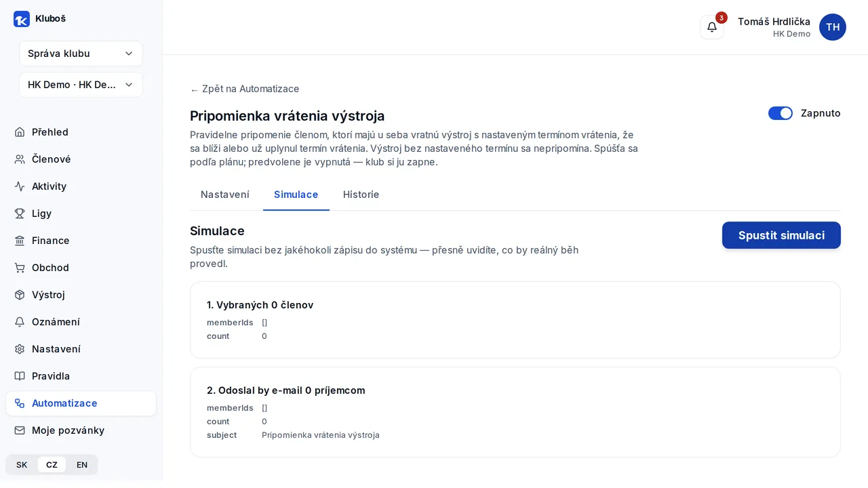
Task: Click the 'subject' field label
Action: (x=222, y=435)
